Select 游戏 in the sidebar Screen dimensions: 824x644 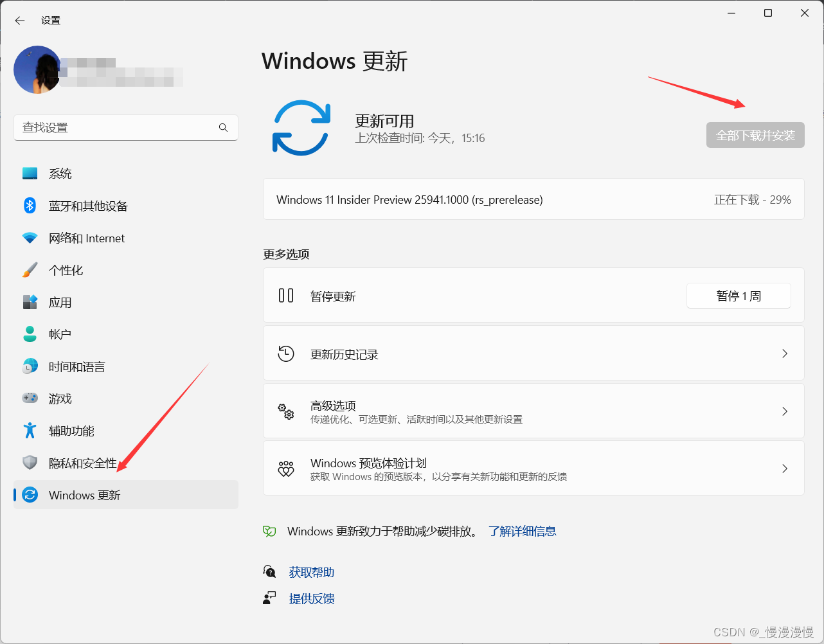point(126,398)
